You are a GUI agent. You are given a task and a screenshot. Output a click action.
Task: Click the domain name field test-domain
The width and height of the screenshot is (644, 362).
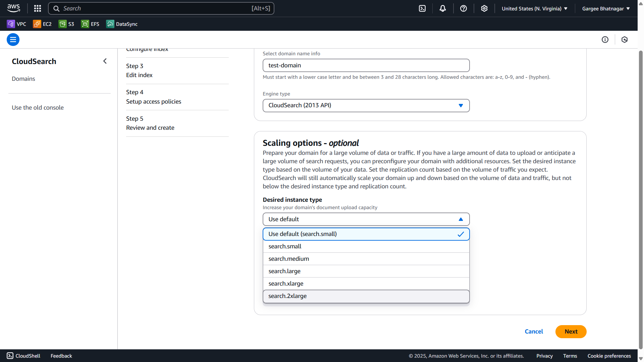(x=366, y=65)
